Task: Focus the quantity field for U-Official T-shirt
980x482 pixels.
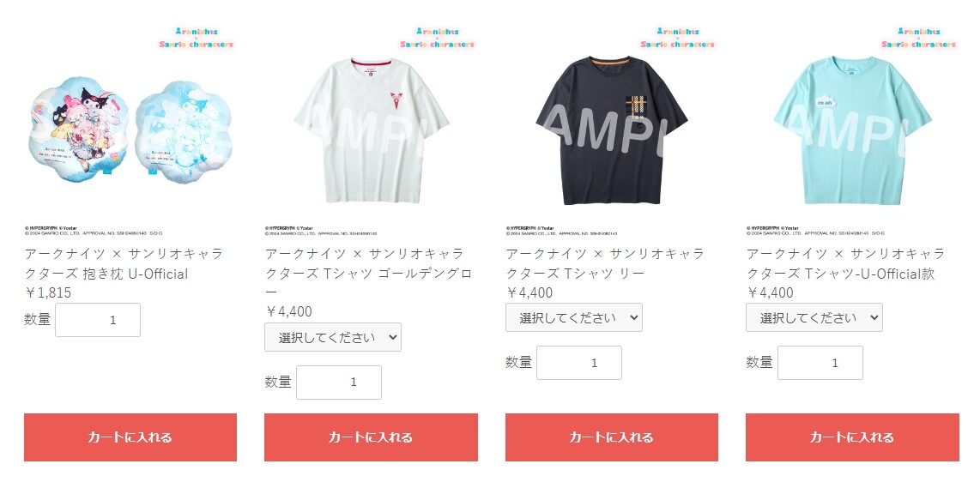Action: pyautogui.click(x=820, y=363)
